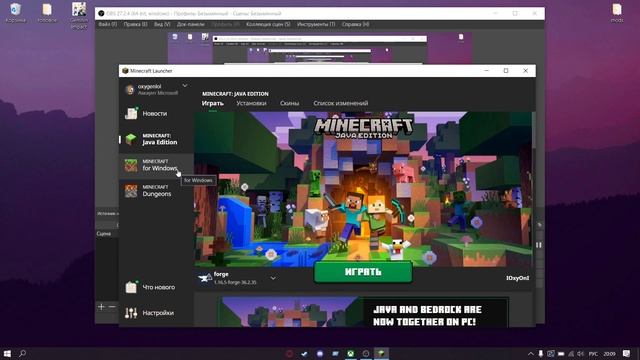Viewport: 640px width, 360px height.
Task: Open the Windows notification center
Action: [x=627, y=353]
